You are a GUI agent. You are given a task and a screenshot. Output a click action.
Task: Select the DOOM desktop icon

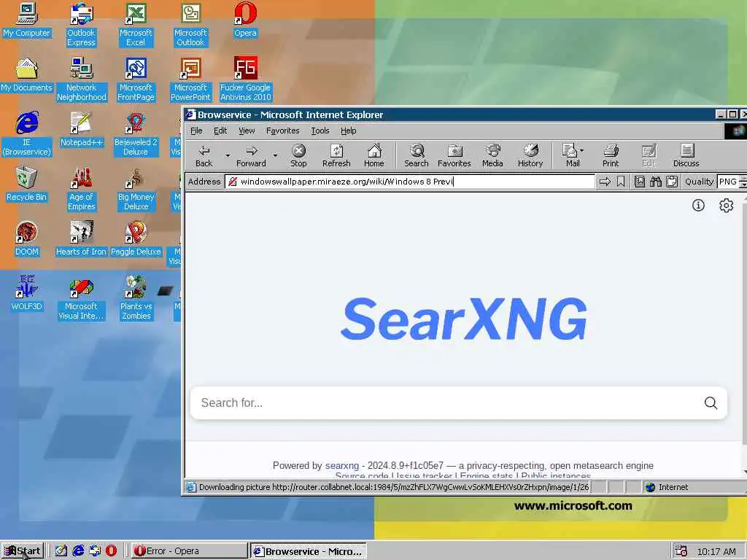pyautogui.click(x=26, y=239)
